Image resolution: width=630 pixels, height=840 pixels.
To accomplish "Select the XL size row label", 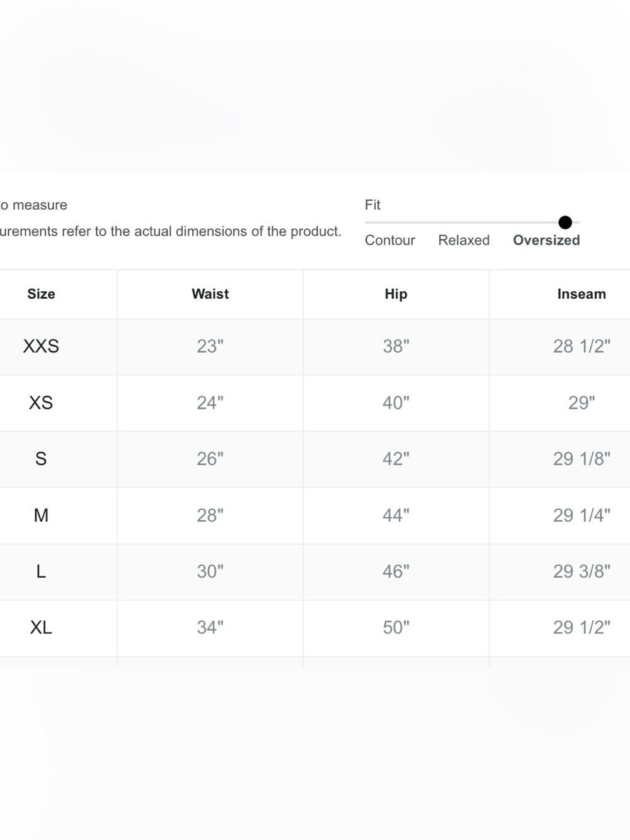I will coord(41,628).
